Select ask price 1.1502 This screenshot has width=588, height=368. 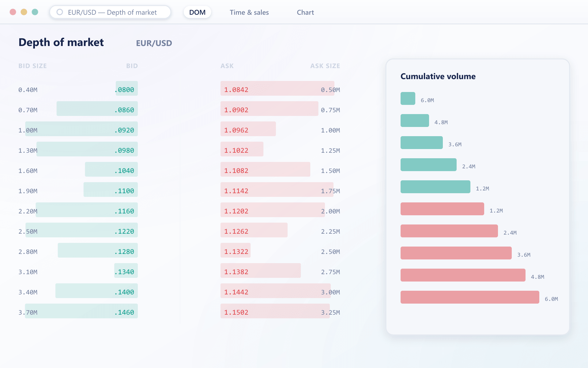click(236, 312)
